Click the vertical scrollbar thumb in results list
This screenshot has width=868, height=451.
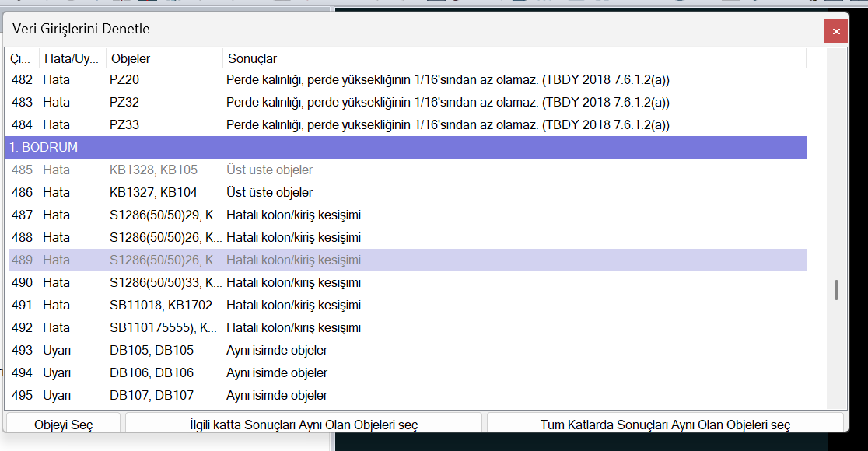point(837,290)
